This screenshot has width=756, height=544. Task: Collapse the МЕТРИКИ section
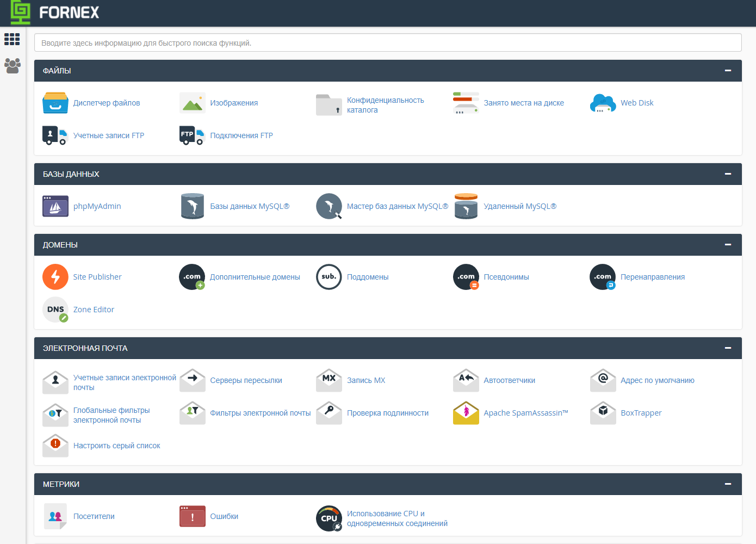(728, 484)
